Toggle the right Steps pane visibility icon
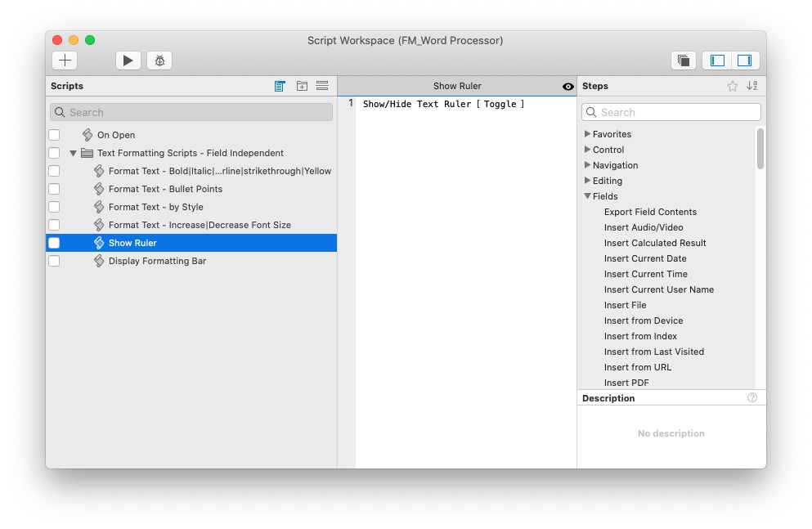Viewport: 812px width, 529px height. [x=745, y=61]
